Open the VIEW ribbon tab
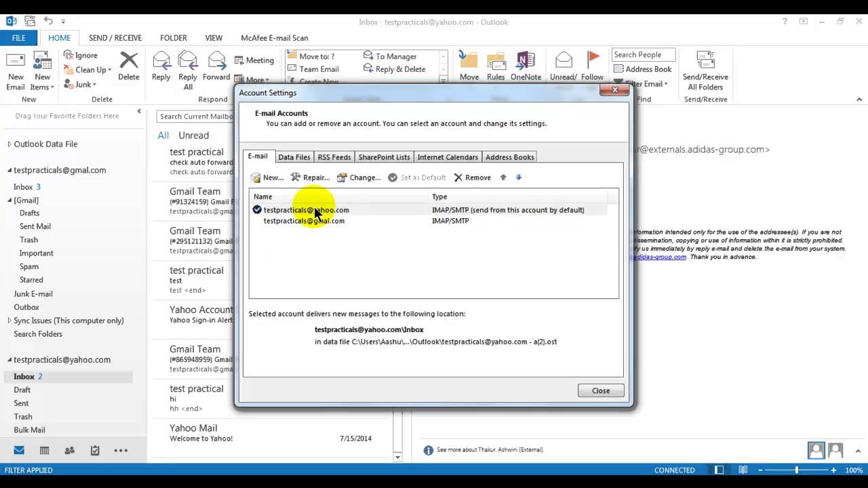 [214, 38]
